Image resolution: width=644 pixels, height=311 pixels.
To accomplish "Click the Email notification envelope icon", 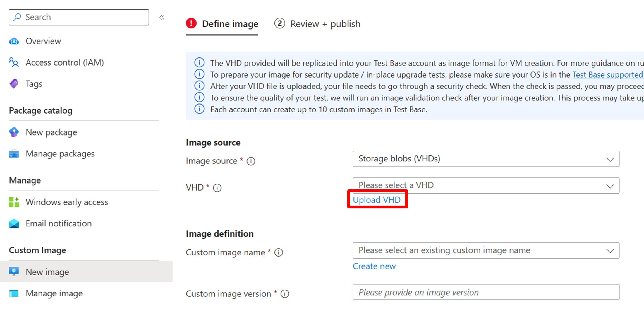I will (x=14, y=223).
